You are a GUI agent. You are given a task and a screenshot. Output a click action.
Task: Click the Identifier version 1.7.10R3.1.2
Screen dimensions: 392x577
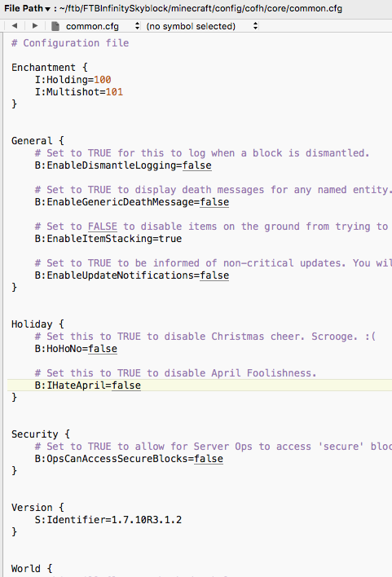click(x=147, y=520)
